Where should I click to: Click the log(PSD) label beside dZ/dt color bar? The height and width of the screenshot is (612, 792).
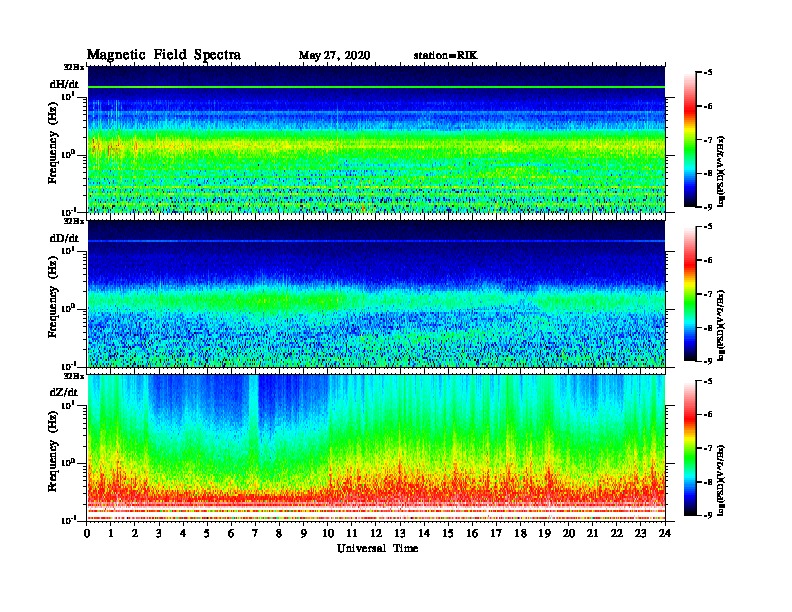pos(721,480)
